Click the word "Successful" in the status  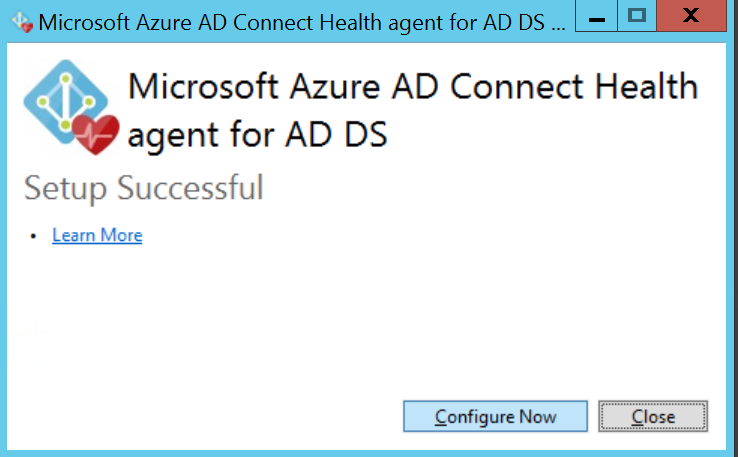click(189, 187)
